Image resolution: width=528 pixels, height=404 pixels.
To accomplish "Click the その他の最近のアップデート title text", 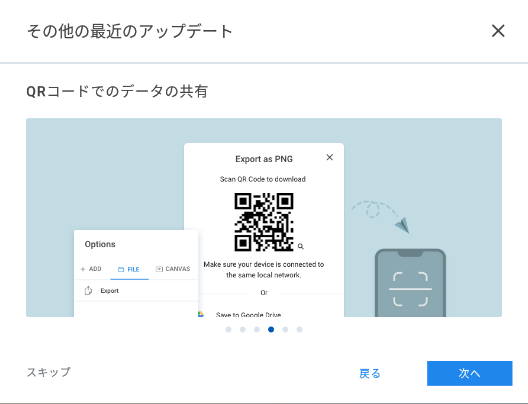I will 130,31.
